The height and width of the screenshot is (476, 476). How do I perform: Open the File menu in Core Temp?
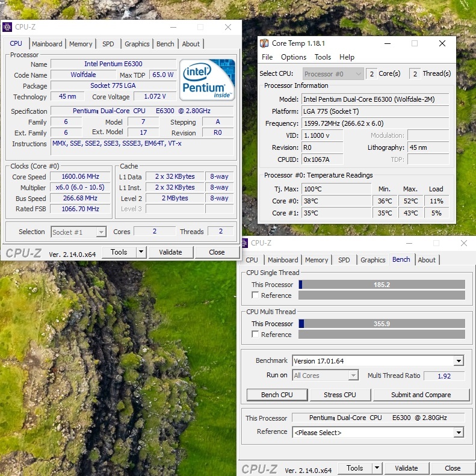[x=267, y=57]
